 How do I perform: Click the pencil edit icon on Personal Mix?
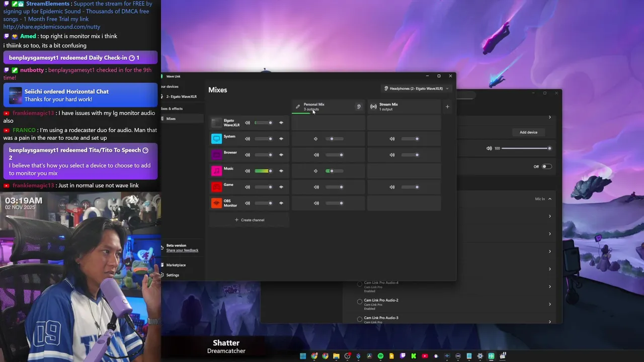point(298,107)
